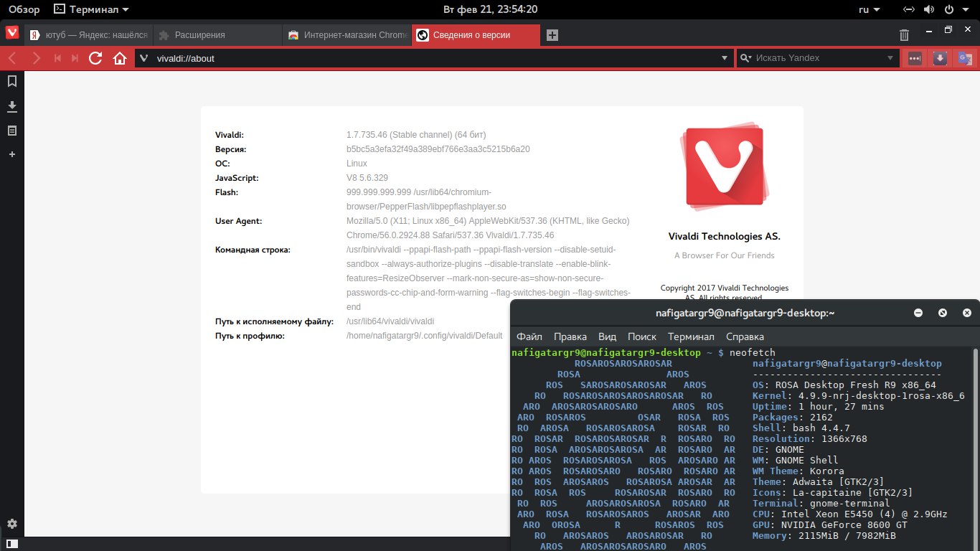The height and width of the screenshot is (551, 980).
Task: Reload the current page
Action: (95, 58)
